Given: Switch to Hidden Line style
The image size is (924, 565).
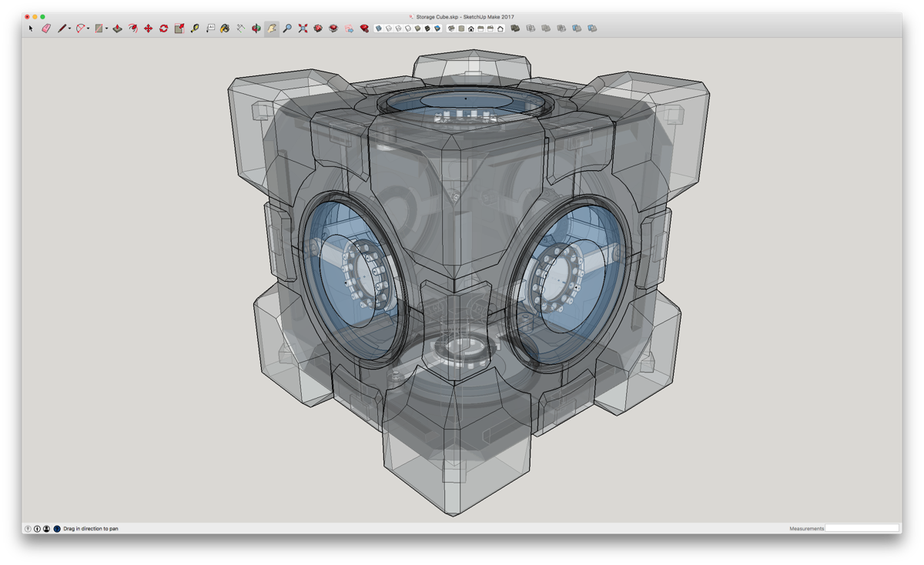Looking at the screenshot, I should [407, 28].
